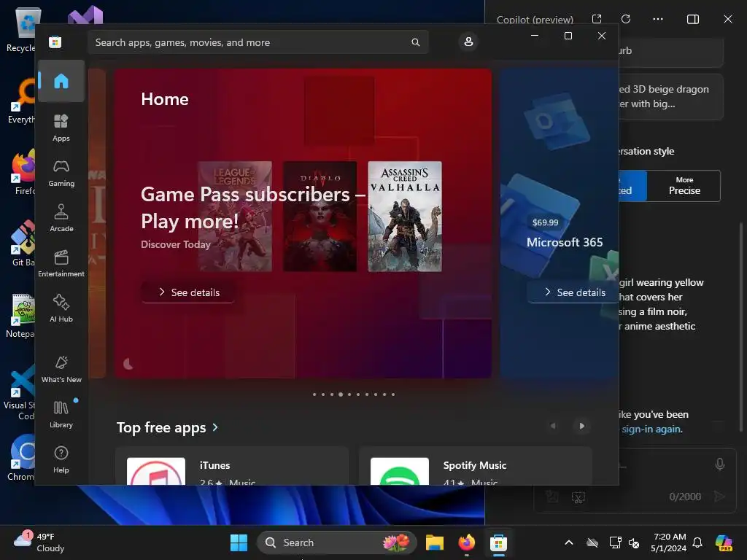Open the Spotify Music app card
This screenshot has height=560, width=747.
pyautogui.click(x=476, y=466)
